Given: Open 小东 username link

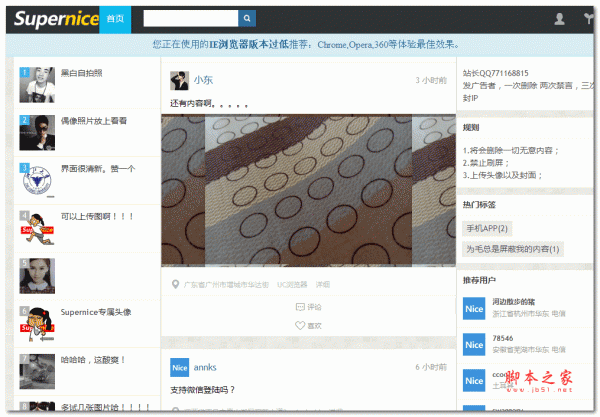Looking at the screenshot, I should pyautogui.click(x=203, y=80).
